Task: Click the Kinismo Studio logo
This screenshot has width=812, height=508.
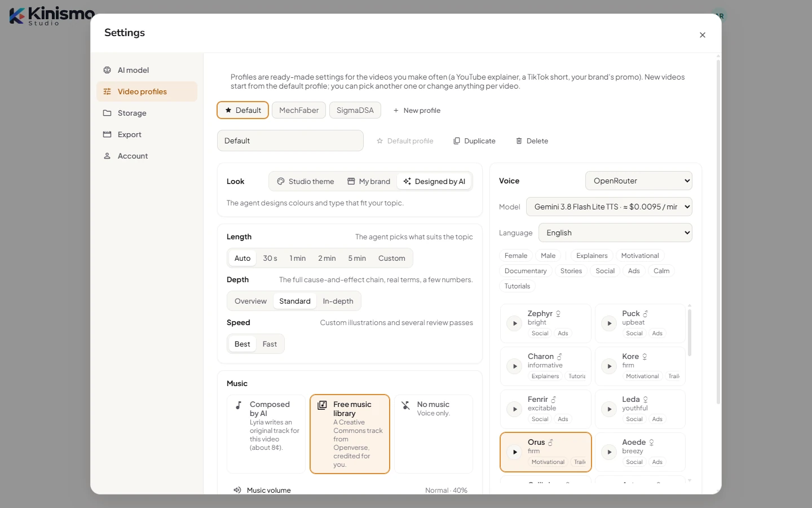Action: point(51,16)
